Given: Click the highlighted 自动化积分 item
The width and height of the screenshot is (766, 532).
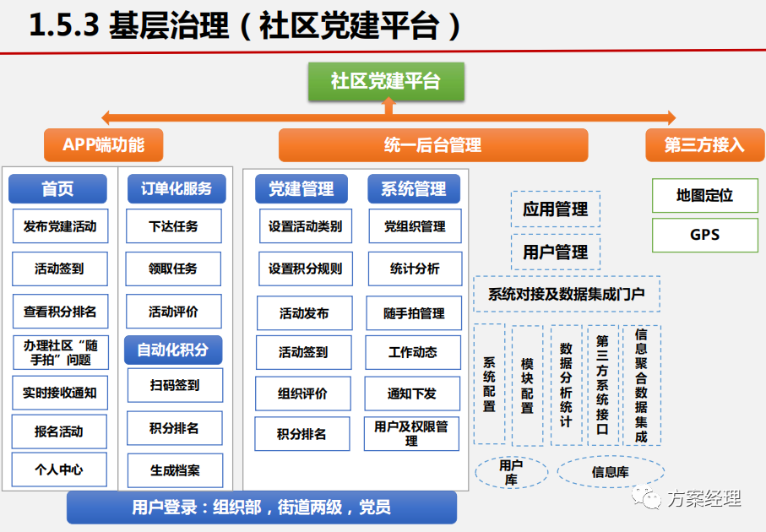Looking at the screenshot, I should (x=174, y=350).
